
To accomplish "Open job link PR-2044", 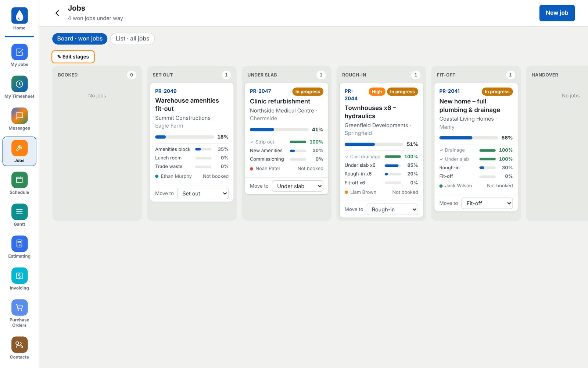I will tap(351, 95).
